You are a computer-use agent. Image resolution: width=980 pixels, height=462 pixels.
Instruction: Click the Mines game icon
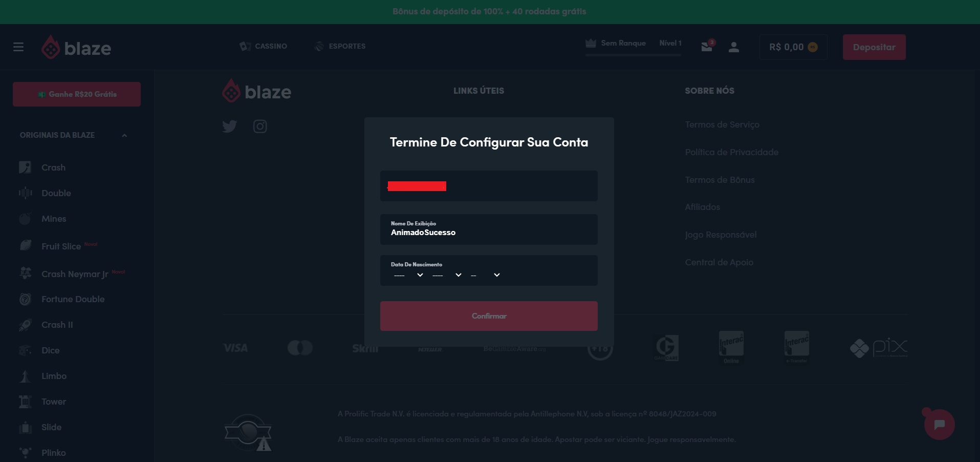tap(25, 219)
